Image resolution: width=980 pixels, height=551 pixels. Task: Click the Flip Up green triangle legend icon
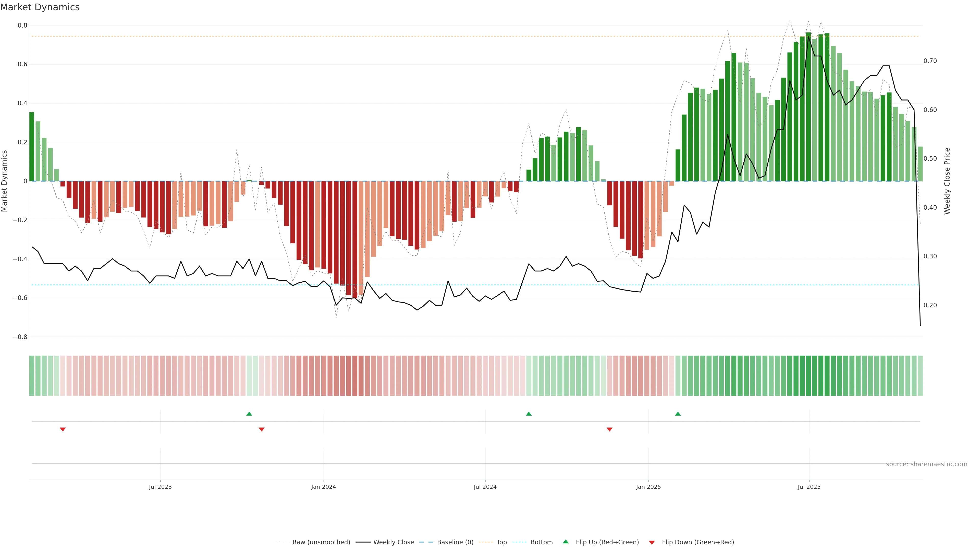[566, 542]
